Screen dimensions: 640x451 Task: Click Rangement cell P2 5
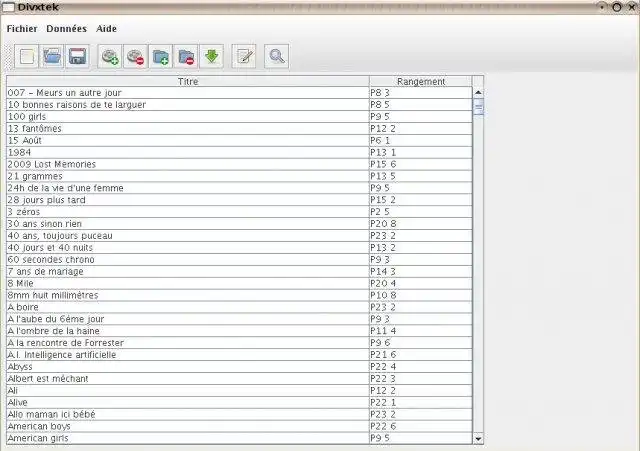[421, 212]
